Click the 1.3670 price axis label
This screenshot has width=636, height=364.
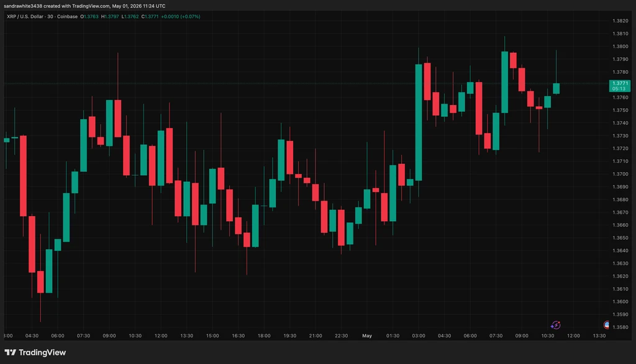point(620,212)
